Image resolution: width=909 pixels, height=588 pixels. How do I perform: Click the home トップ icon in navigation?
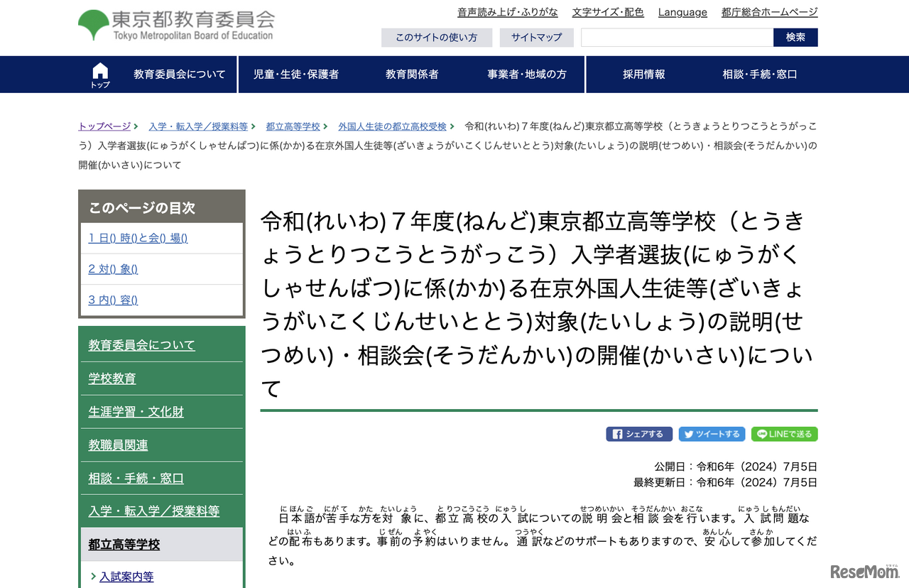[99, 73]
